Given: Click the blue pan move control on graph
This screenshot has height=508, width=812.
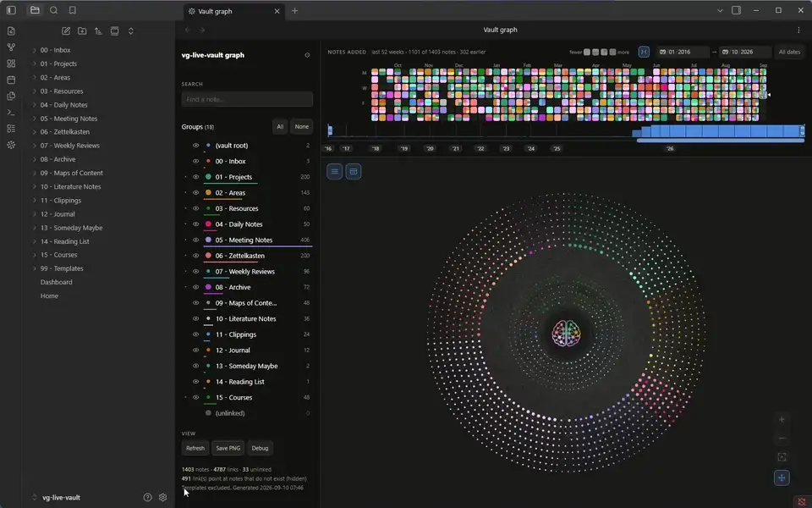Looking at the screenshot, I should click(782, 478).
